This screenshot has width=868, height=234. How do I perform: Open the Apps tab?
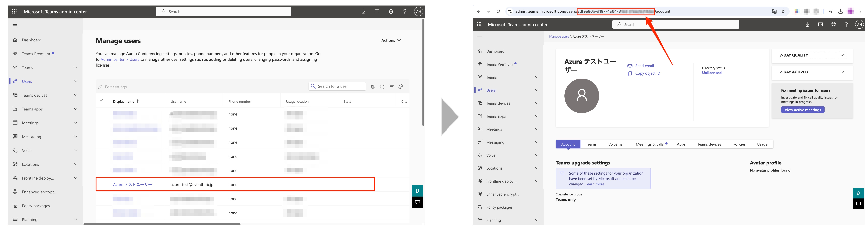tap(681, 144)
